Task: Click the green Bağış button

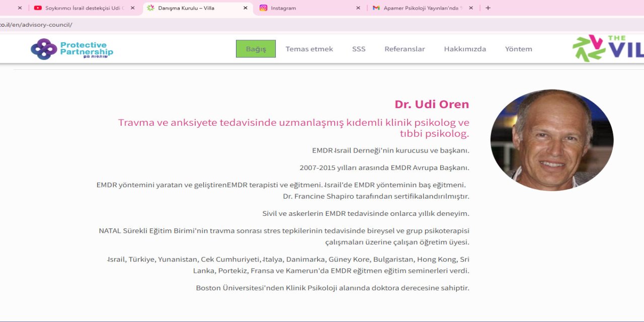Action: tap(256, 49)
